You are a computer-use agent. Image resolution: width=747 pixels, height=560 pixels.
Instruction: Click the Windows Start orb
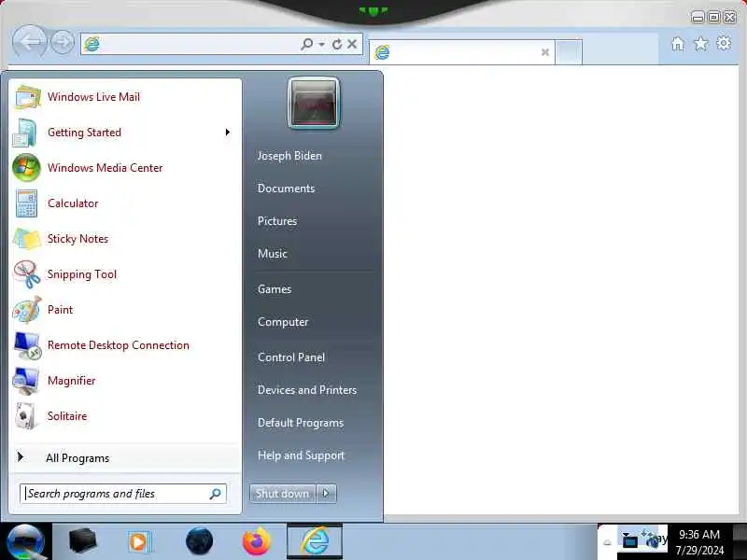pyautogui.click(x=26, y=542)
